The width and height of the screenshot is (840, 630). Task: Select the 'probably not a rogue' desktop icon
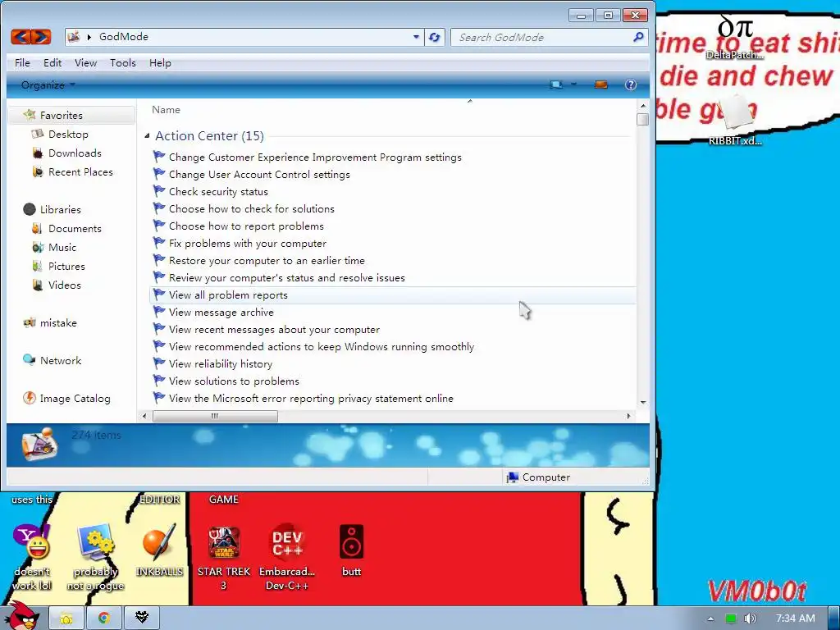(x=95, y=557)
